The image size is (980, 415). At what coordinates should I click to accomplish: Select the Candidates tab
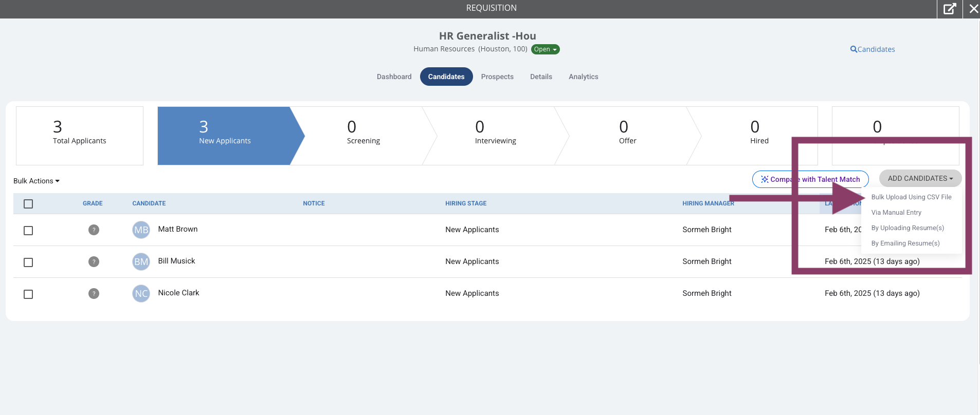coord(446,77)
